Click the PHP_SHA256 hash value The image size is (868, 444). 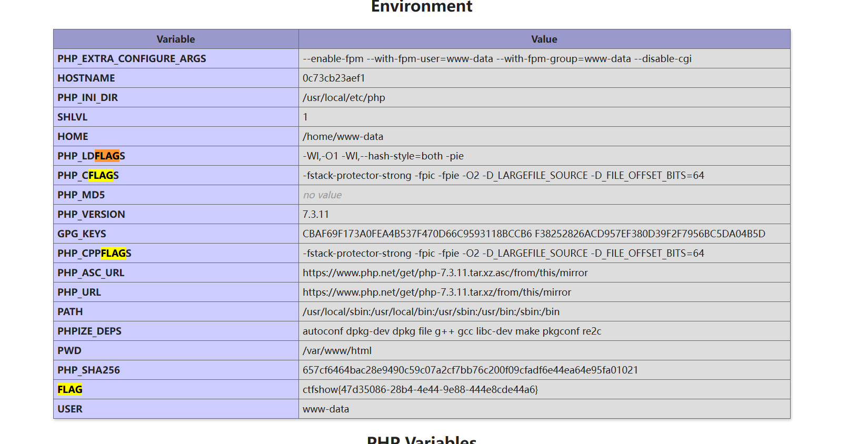click(470, 370)
